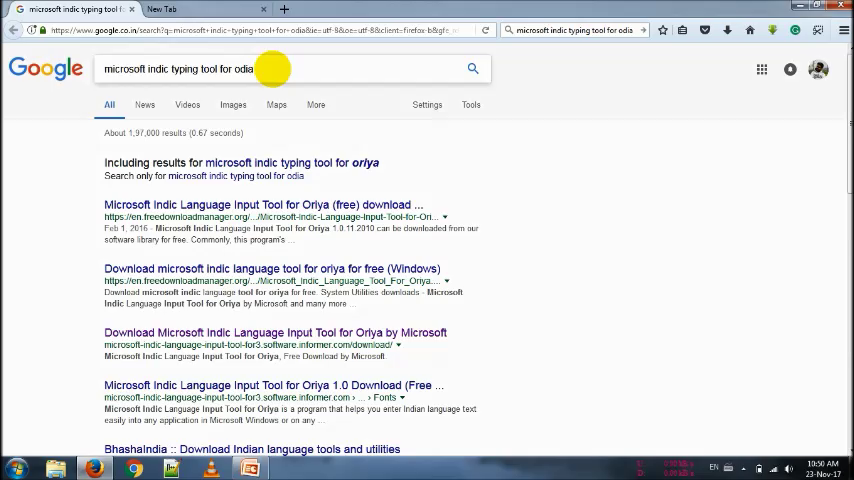Click the green Grammarly extension icon

click(795, 30)
